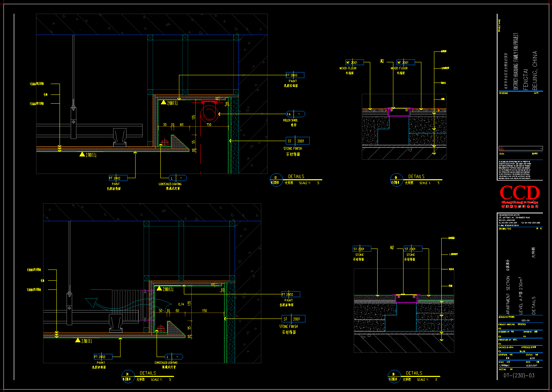Select the yellow 2.700 F.F.L elevation triangle in top detail
552x392 pixels.
[x=82, y=154]
